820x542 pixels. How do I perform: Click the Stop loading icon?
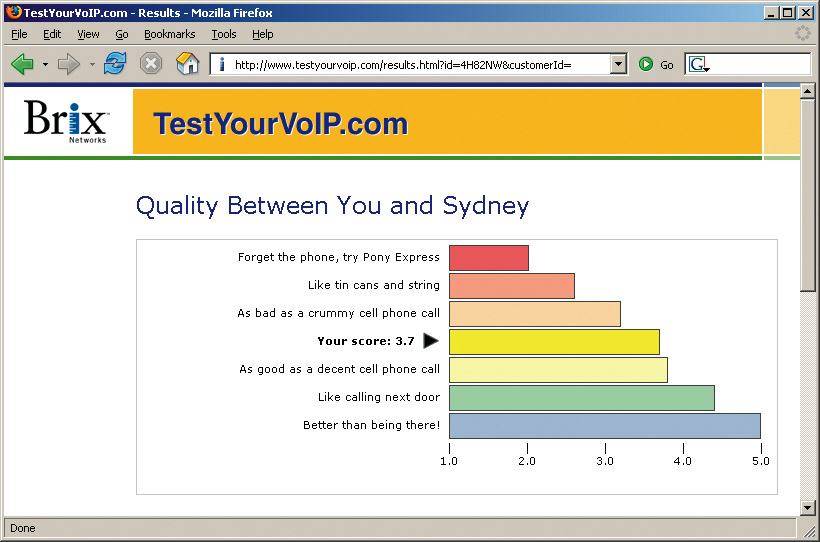pos(151,64)
